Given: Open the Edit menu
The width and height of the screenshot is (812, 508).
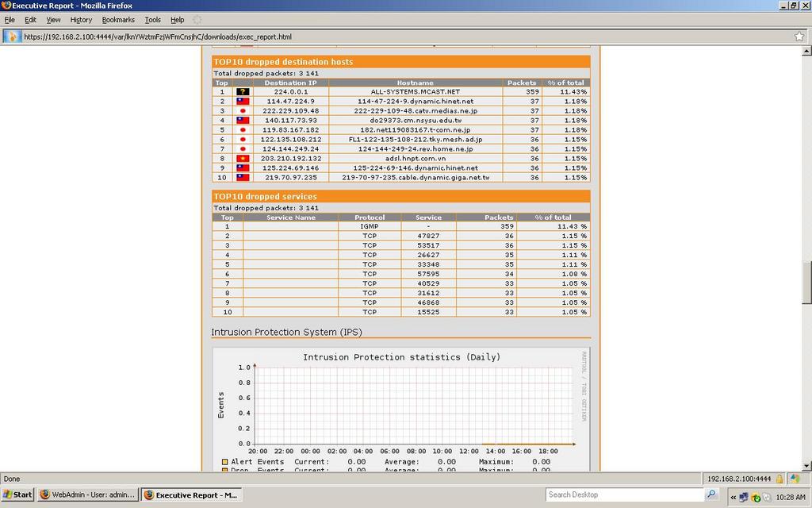Looking at the screenshot, I should pyautogui.click(x=31, y=20).
